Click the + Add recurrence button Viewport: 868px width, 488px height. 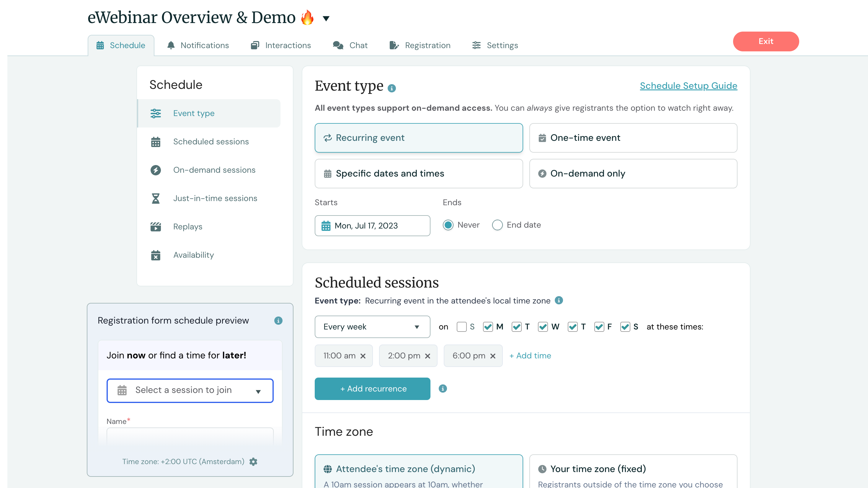(x=372, y=389)
